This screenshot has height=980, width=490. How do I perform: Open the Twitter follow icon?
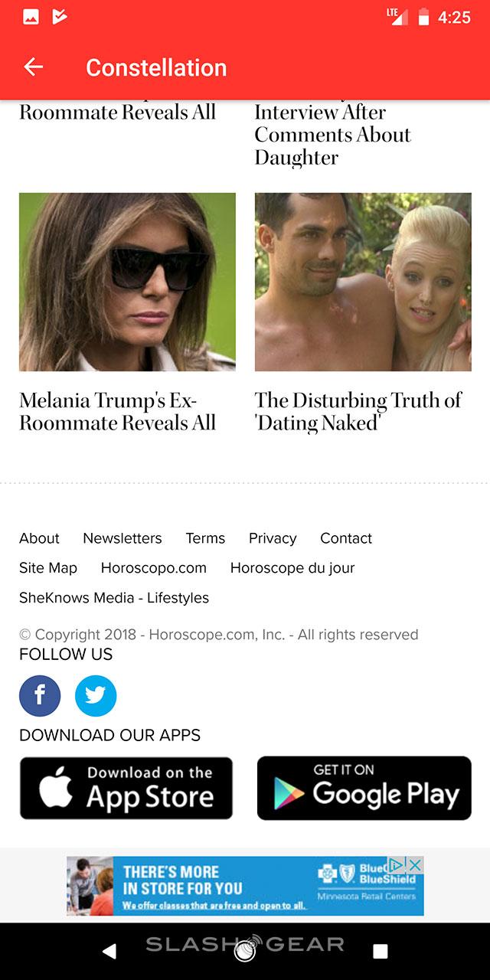pos(96,696)
